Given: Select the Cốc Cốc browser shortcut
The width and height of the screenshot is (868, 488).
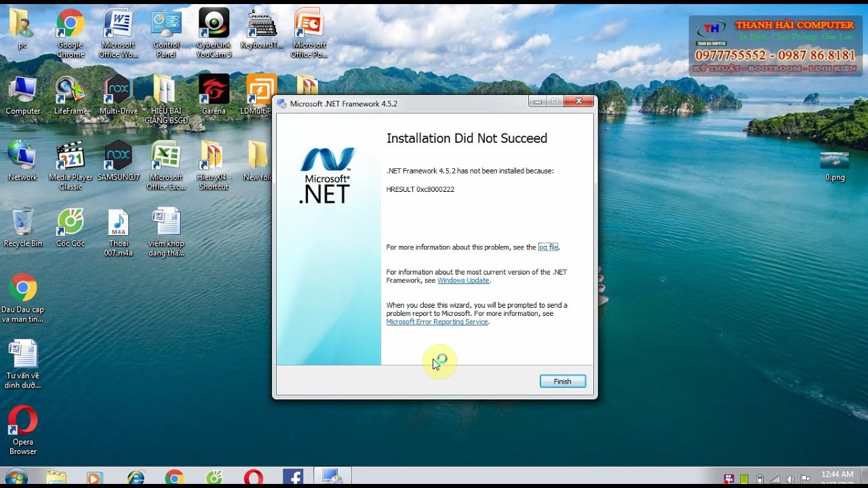Looking at the screenshot, I should coord(71,228).
